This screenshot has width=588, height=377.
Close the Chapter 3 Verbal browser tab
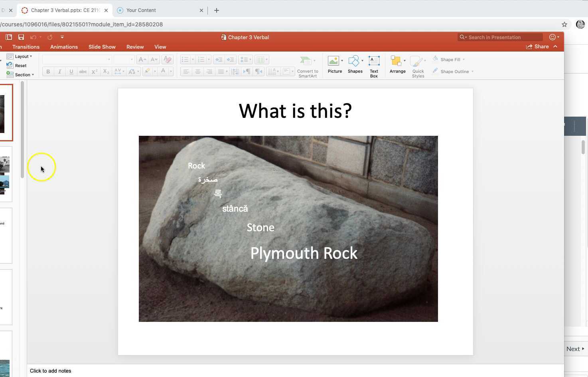[x=106, y=10]
